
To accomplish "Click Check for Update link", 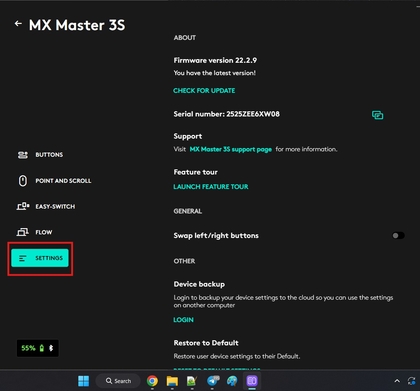I will tap(204, 91).
